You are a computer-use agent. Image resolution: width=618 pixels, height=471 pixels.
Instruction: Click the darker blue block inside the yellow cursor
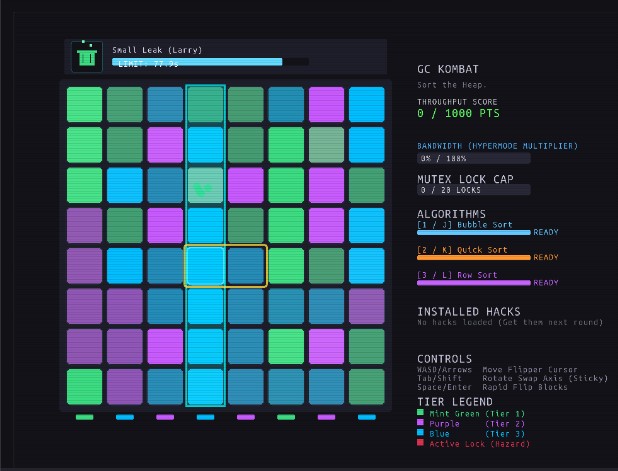point(246,266)
